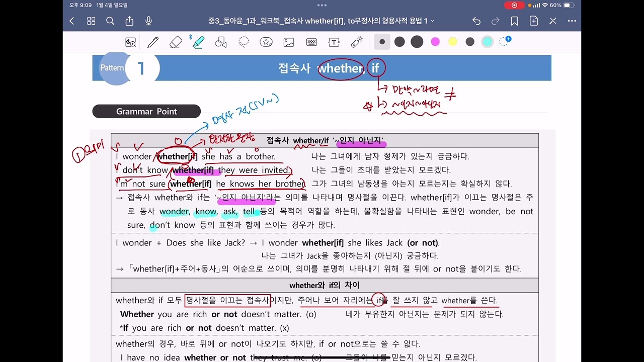Expand the document title dropdown

pyautogui.click(x=433, y=21)
